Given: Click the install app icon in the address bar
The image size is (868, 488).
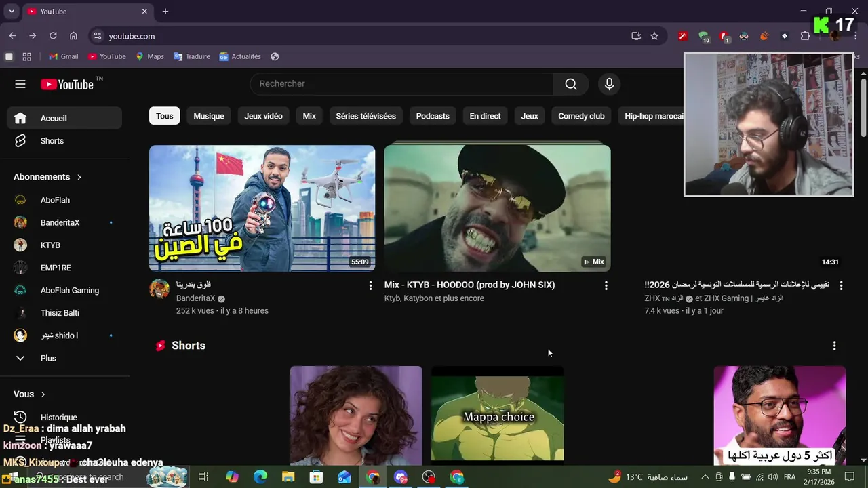Looking at the screenshot, I should coord(636,36).
